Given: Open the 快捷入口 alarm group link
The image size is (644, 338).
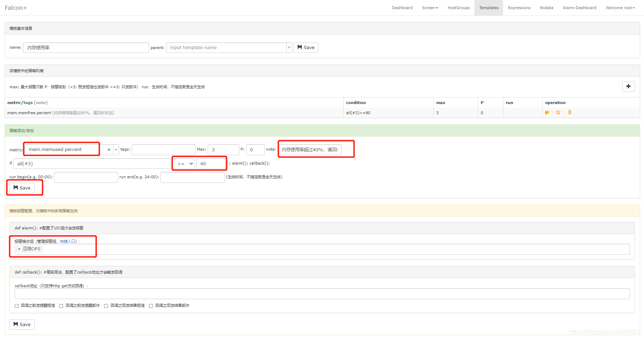Looking at the screenshot, I should point(67,241).
